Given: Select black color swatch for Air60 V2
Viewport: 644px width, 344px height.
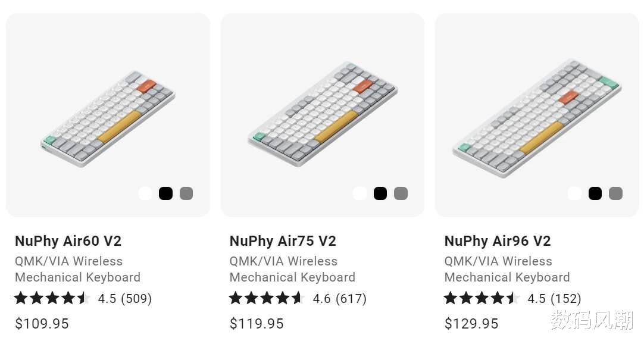Looking at the screenshot, I should tap(165, 193).
